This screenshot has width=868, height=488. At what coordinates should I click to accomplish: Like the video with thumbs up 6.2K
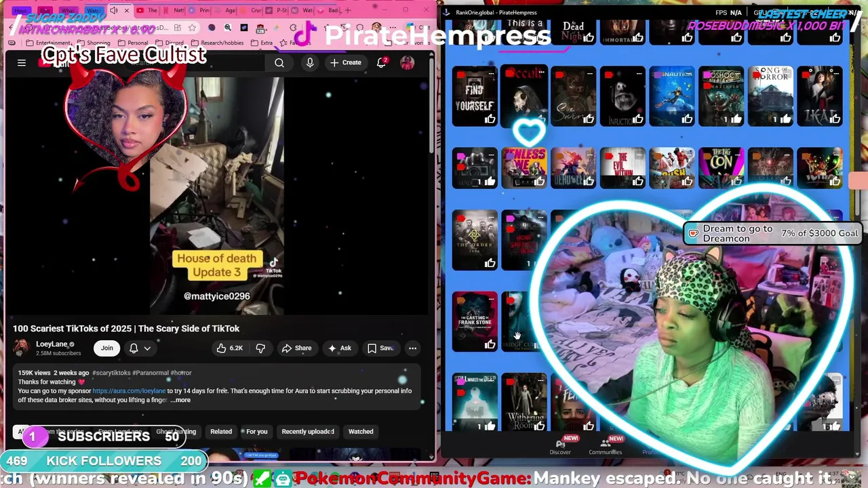[229, 348]
